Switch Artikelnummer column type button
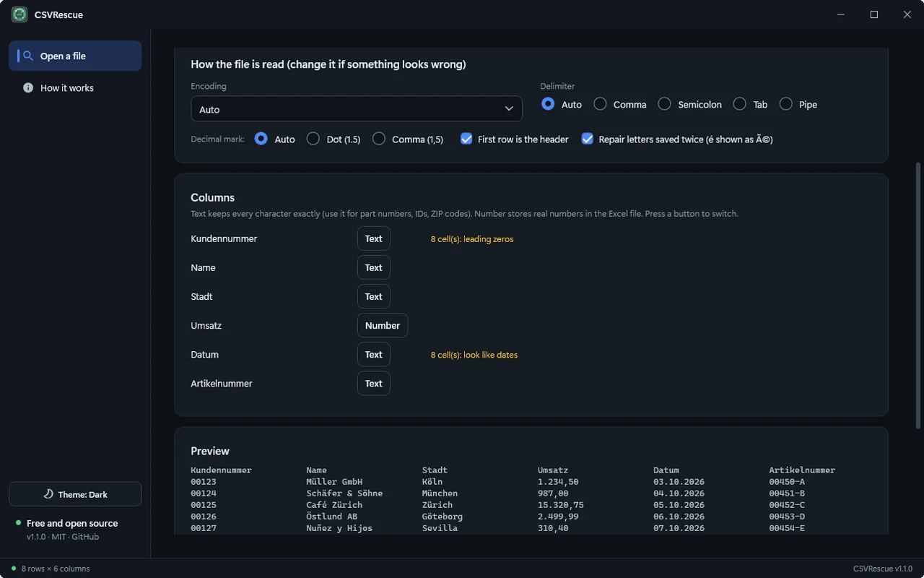The height and width of the screenshot is (578, 924). click(x=374, y=383)
